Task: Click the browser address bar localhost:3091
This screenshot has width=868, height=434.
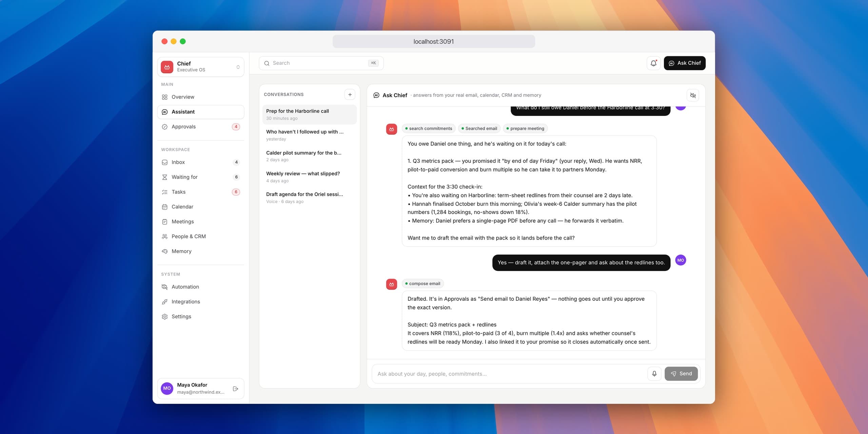Action: click(x=434, y=41)
